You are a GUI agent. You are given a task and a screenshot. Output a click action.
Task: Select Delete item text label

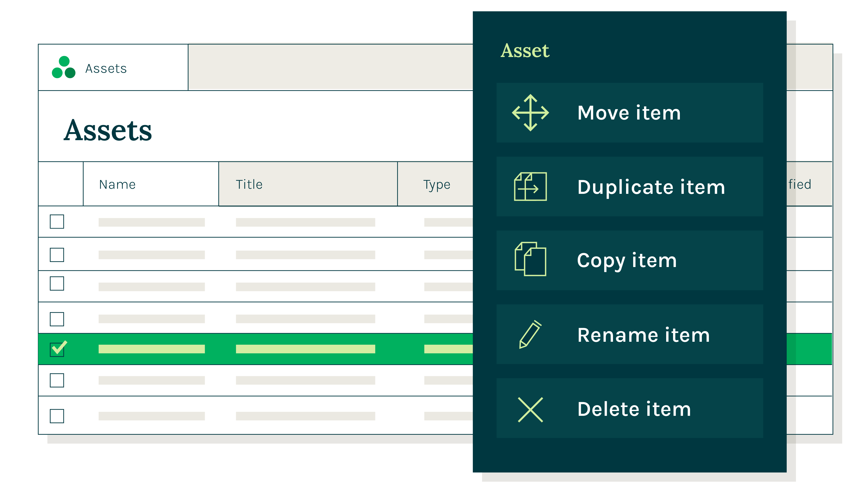point(634,409)
